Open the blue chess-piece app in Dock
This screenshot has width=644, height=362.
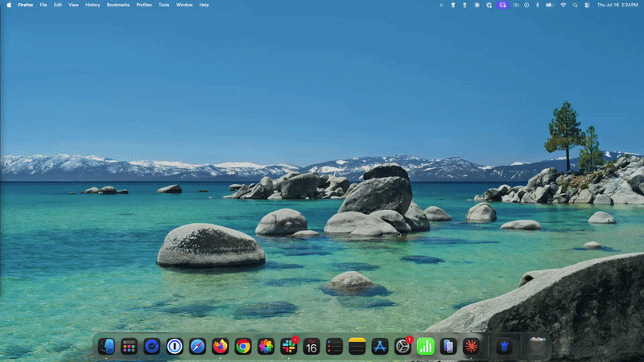click(x=505, y=347)
